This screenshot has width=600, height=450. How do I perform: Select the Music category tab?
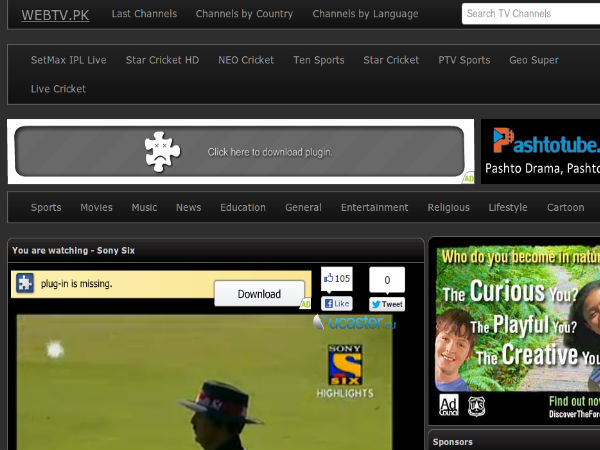tap(144, 207)
